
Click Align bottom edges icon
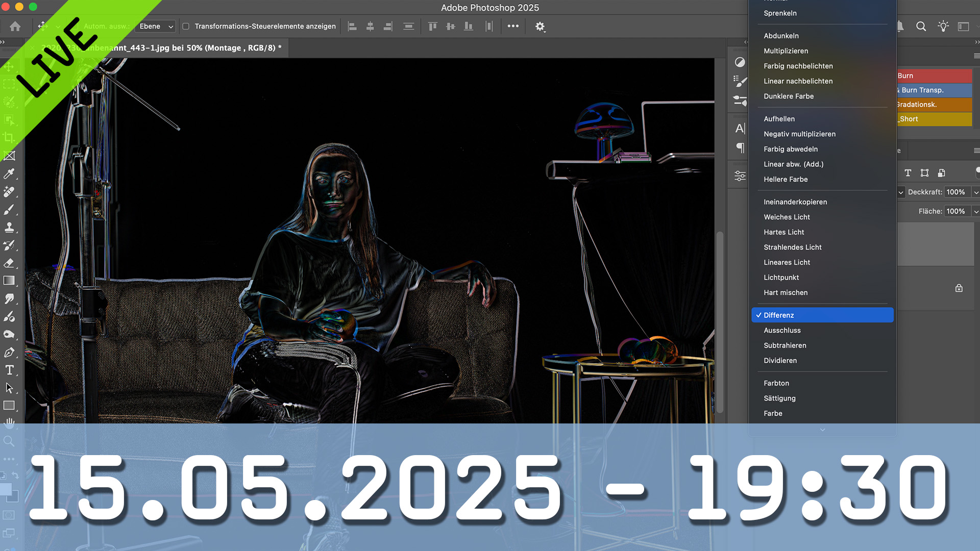click(468, 27)
